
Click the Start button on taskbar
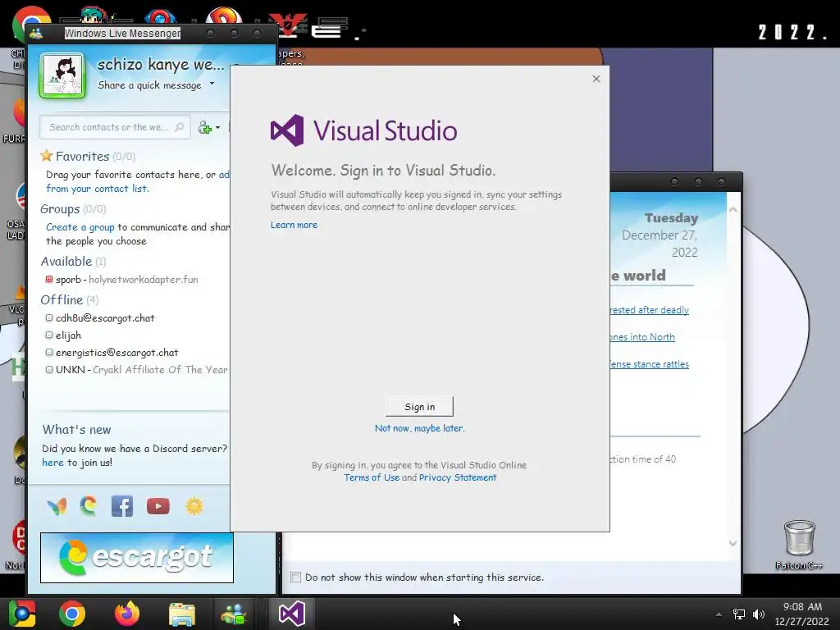pos(22,614)
